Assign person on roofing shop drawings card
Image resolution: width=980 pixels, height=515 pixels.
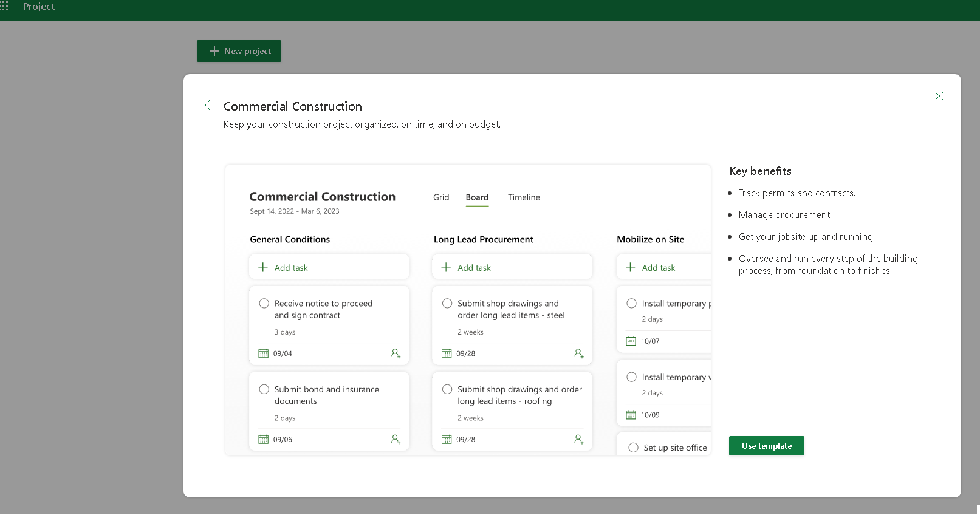click(x=579, y=439)
